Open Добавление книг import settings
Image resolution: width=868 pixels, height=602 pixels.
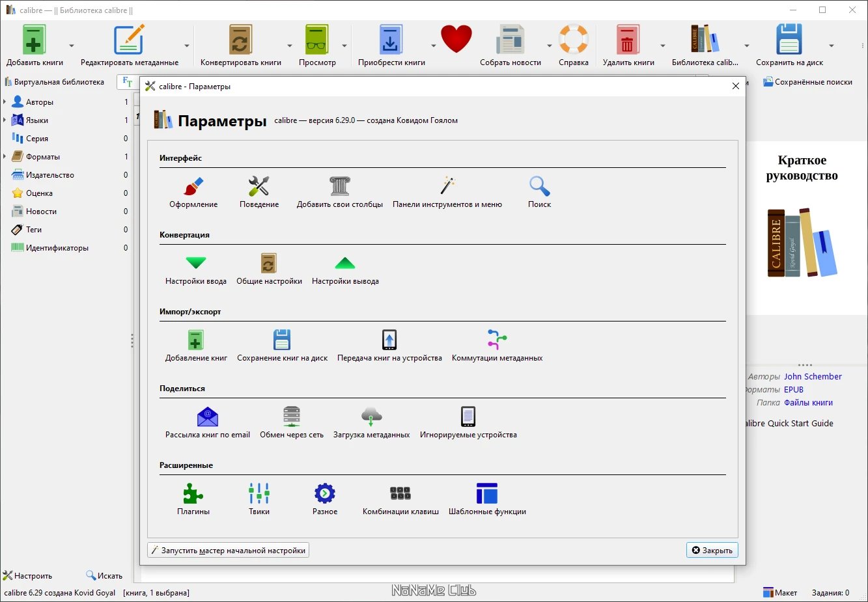(x=196, y=346)
